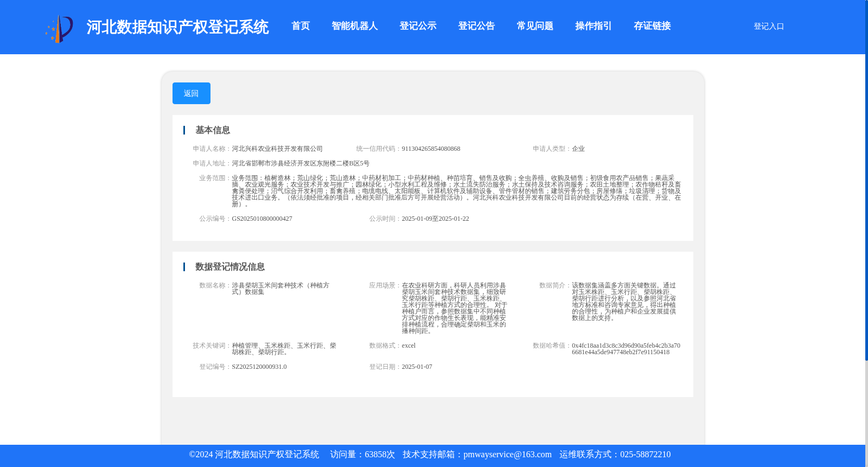Select applicant type value 企业

tap(578, 149)
